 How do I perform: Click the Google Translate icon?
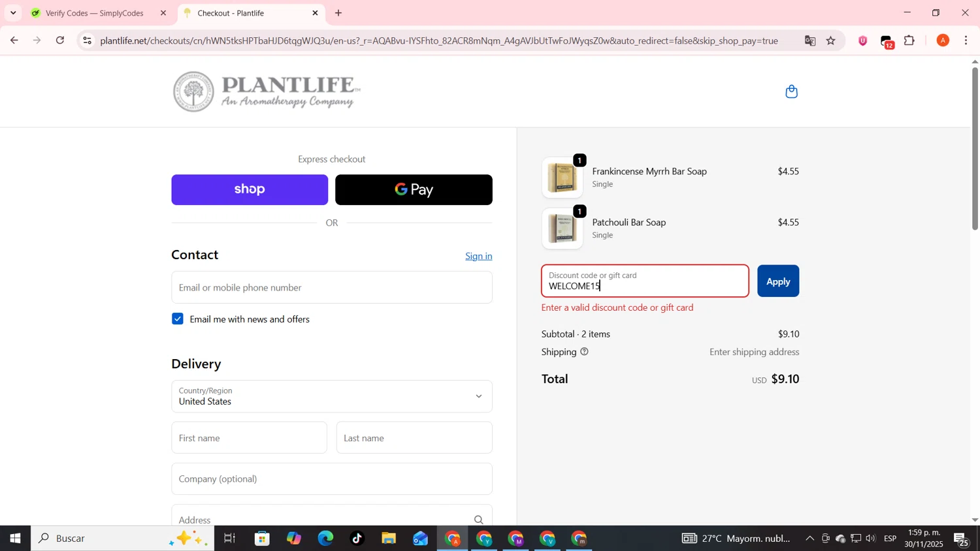click(x=810, y=40)
